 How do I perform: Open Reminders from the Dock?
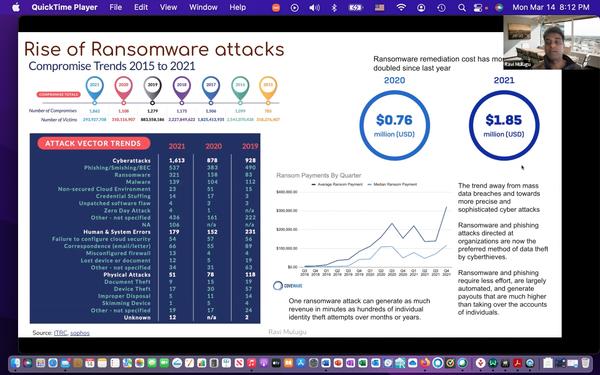pos(115,363)
